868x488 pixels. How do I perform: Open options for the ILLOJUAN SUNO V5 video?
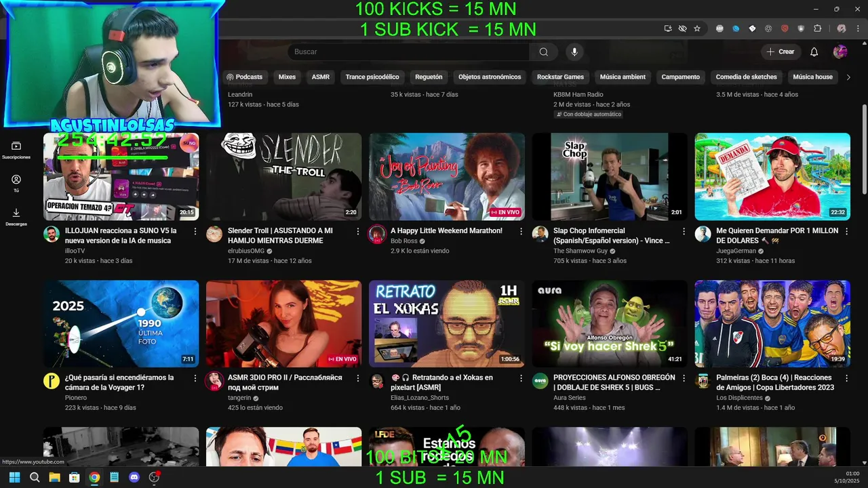(x=195, y=232)
